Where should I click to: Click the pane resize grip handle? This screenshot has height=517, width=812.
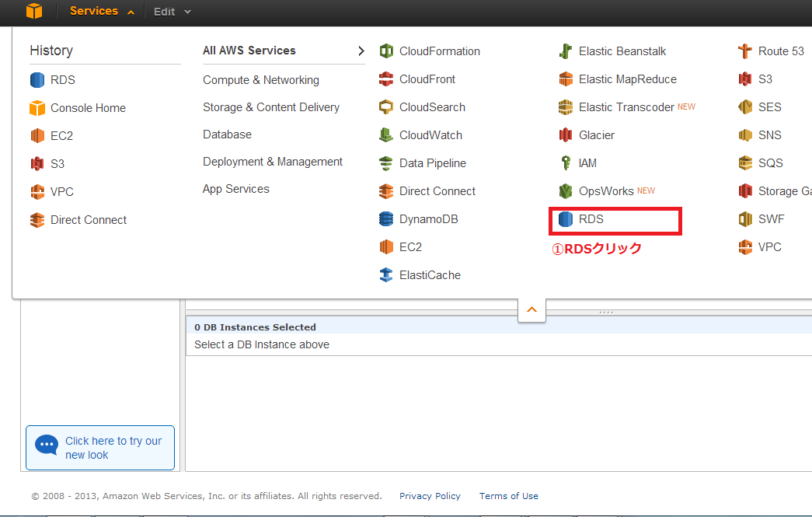pos(606,313)
